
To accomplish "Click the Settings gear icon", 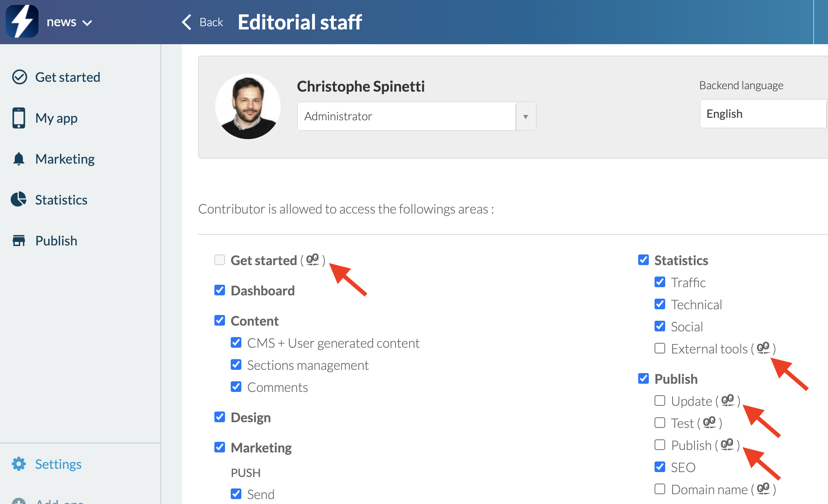I will 19,464.
